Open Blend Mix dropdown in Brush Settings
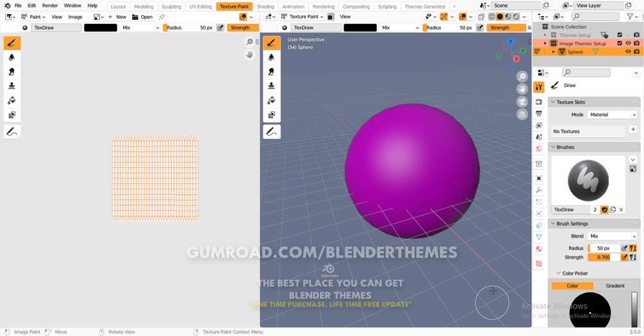This screenshot has width=644, height=336. (612, 236)
